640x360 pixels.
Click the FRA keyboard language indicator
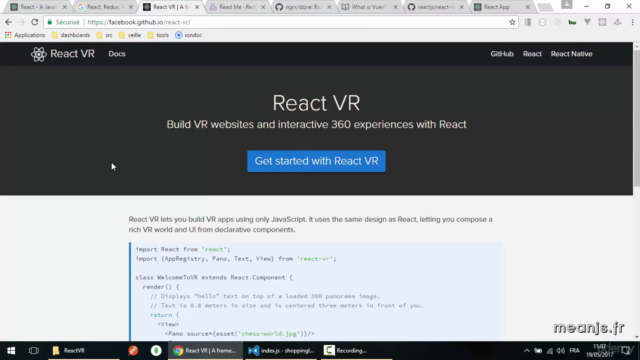tap(574, 351)
